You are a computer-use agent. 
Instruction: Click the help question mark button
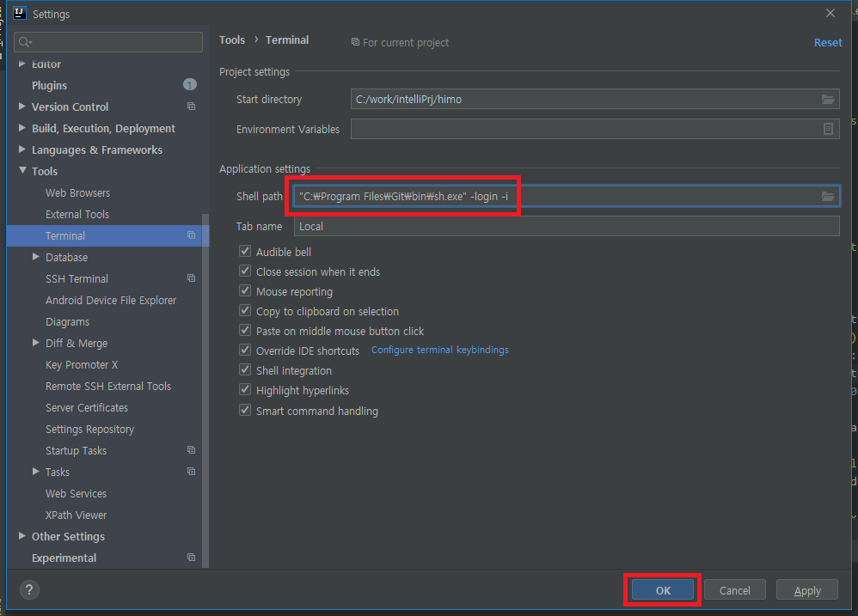(29, 589)
